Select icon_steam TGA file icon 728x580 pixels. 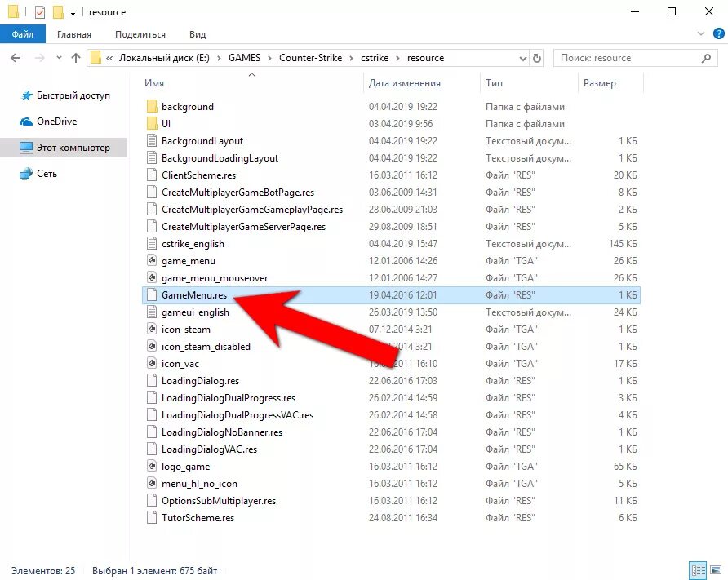[x=152, y=329]
